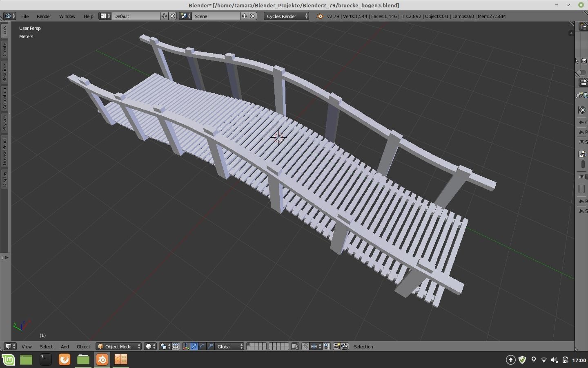Click the Blender logo icon in header
Viewport: 588px width, 368px height.
[x=320, y=16]
